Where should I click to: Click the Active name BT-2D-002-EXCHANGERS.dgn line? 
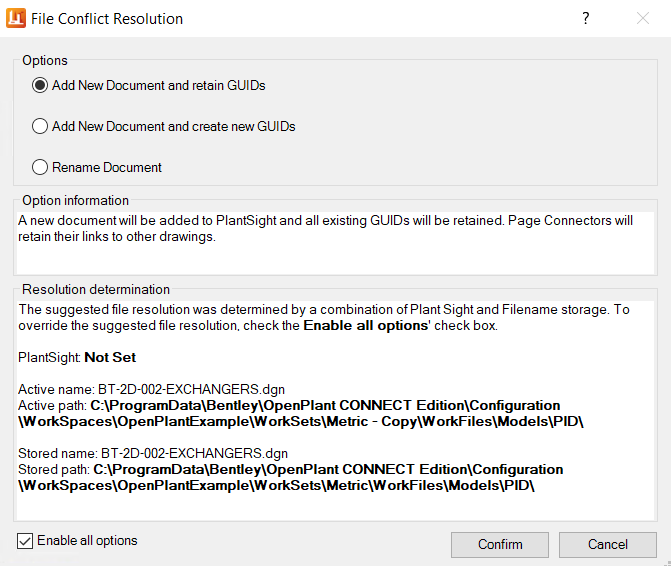coord(151,389)
